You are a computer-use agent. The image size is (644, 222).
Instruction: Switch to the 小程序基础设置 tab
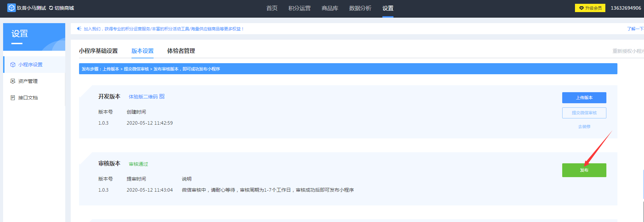point(98,51)
